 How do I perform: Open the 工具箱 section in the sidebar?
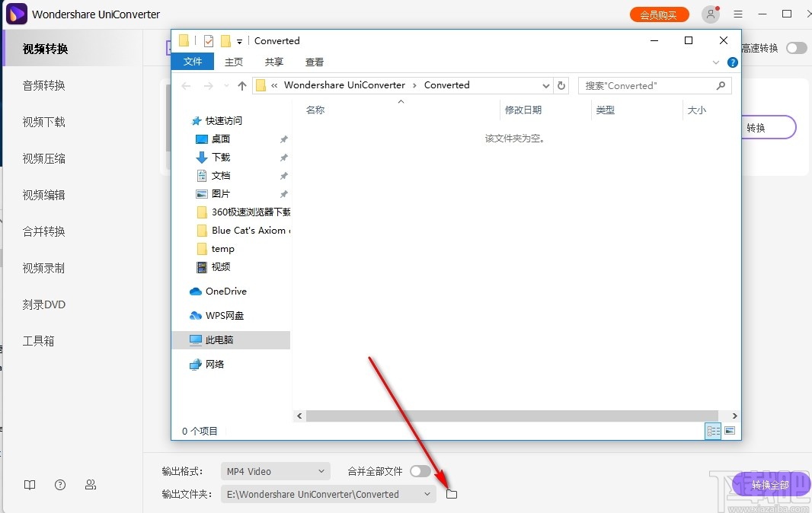(40, 340)
